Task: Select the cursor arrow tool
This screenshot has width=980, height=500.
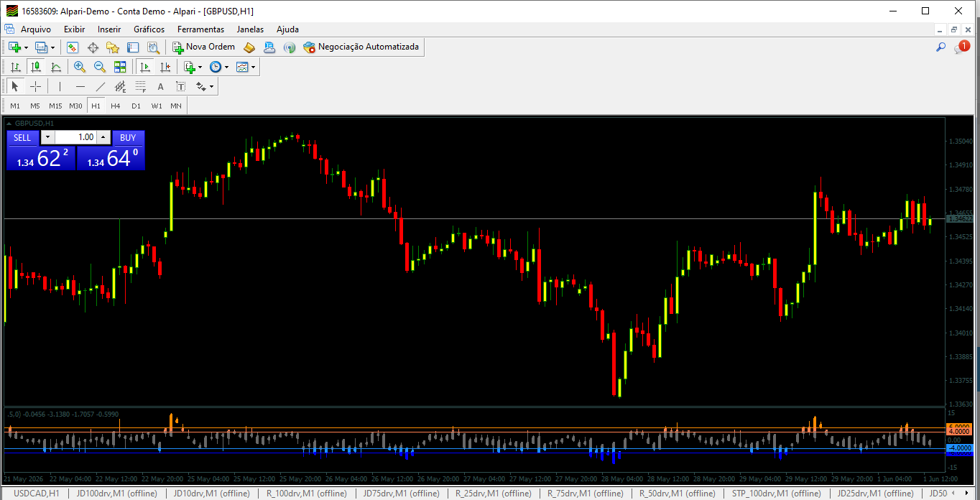Action: 15,86
